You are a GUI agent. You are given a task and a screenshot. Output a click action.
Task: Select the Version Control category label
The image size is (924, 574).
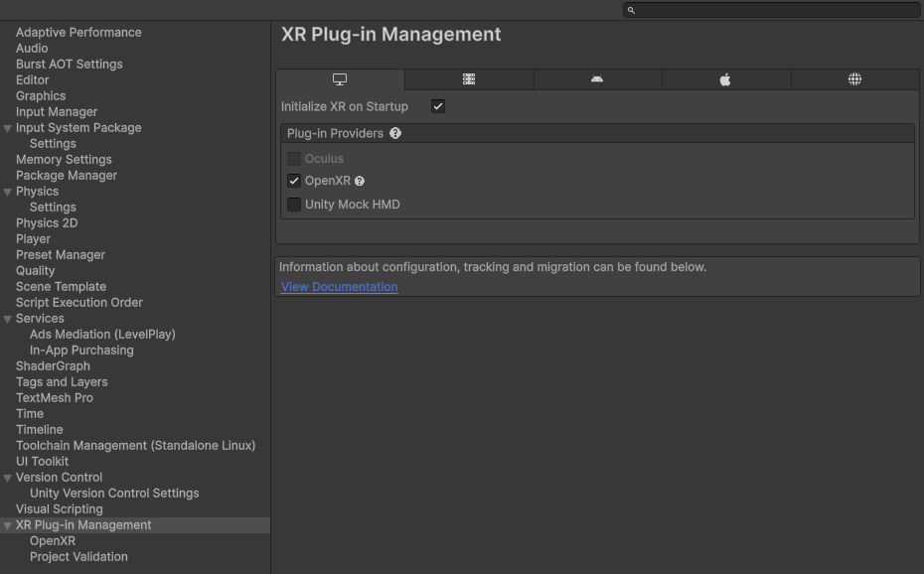59,478
